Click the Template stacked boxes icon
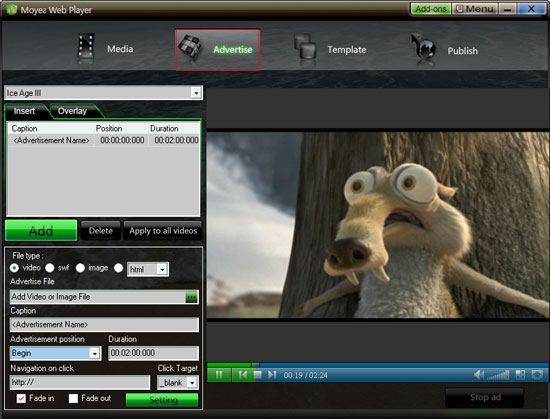This screenshot has width=550, height=419. point(305,47)
